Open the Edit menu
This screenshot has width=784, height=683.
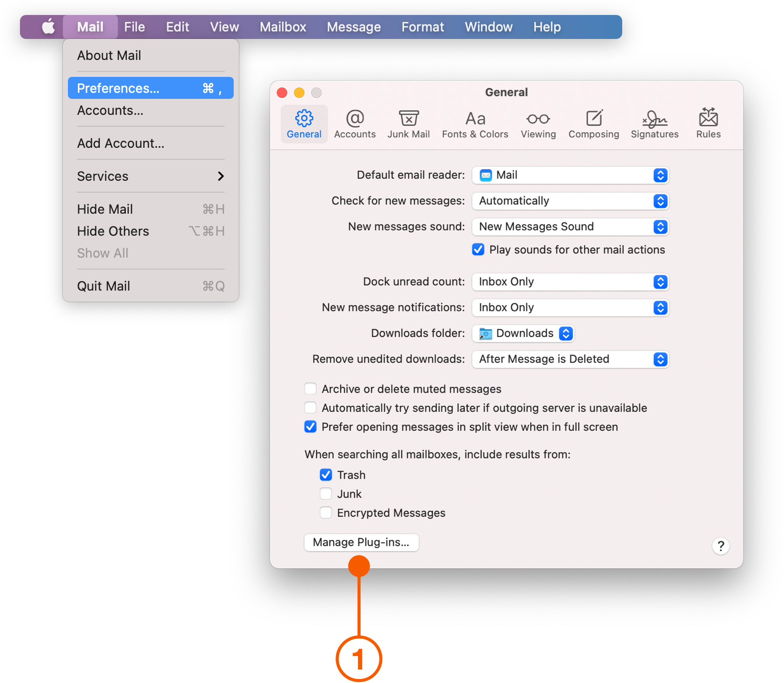(178, 26)
